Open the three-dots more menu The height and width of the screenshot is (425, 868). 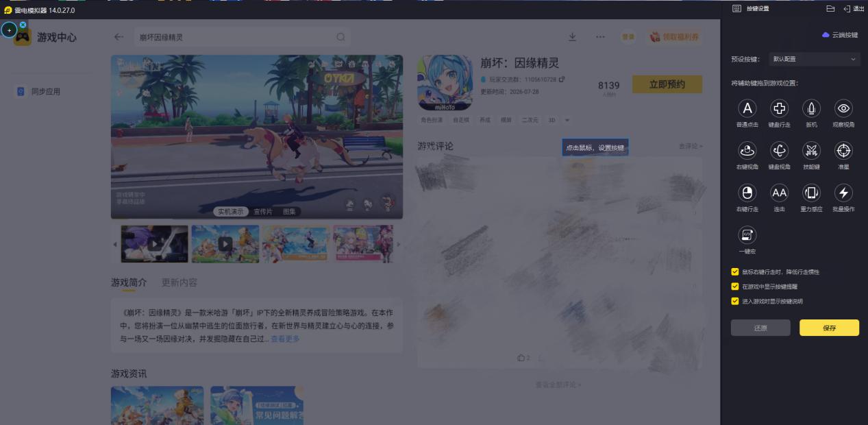(x=600, y=37)
